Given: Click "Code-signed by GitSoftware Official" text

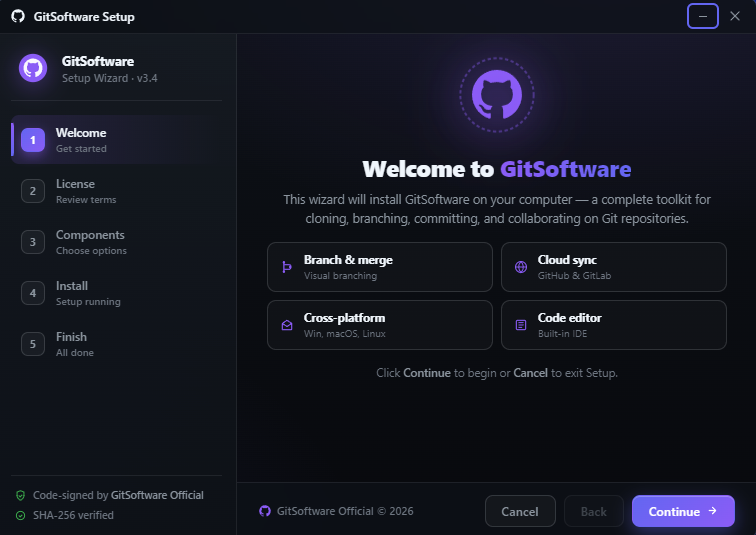Looking at the screenshot, I should tap(118, 495).
